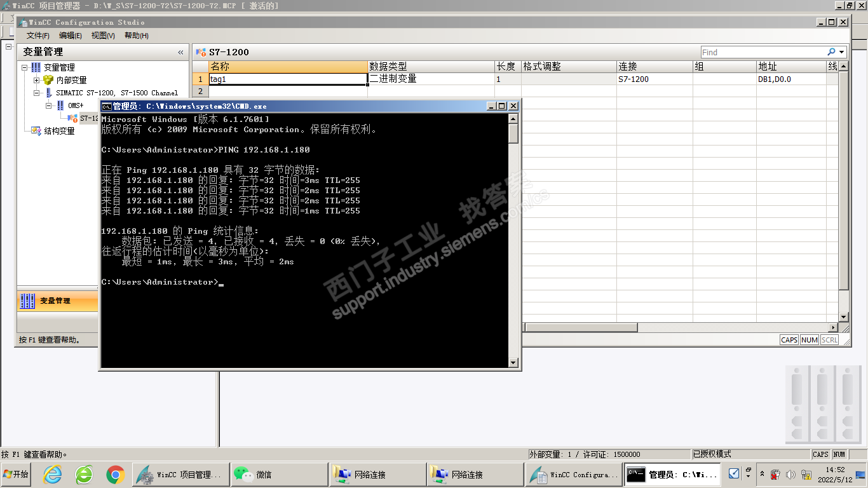Screen dimensions: 868x488
Task: Click the 数据类型 column header
Action: coord(431,67)
